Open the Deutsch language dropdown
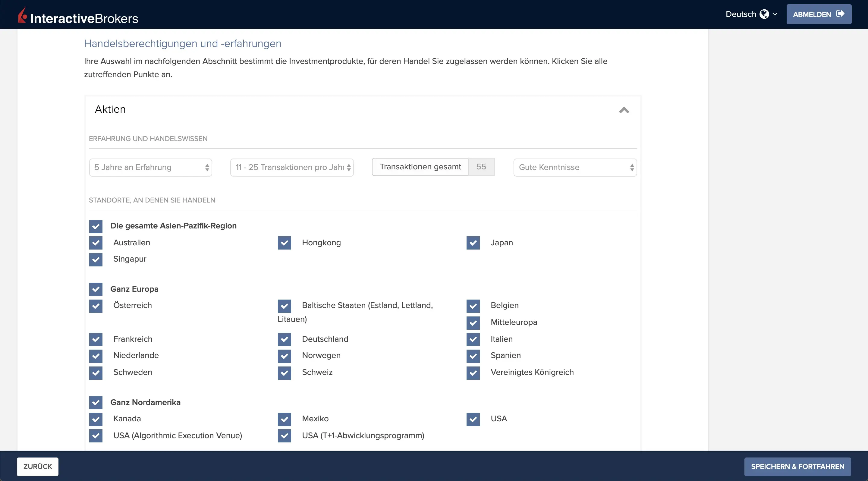Screen dimensions: 868x481 point(751,14)
